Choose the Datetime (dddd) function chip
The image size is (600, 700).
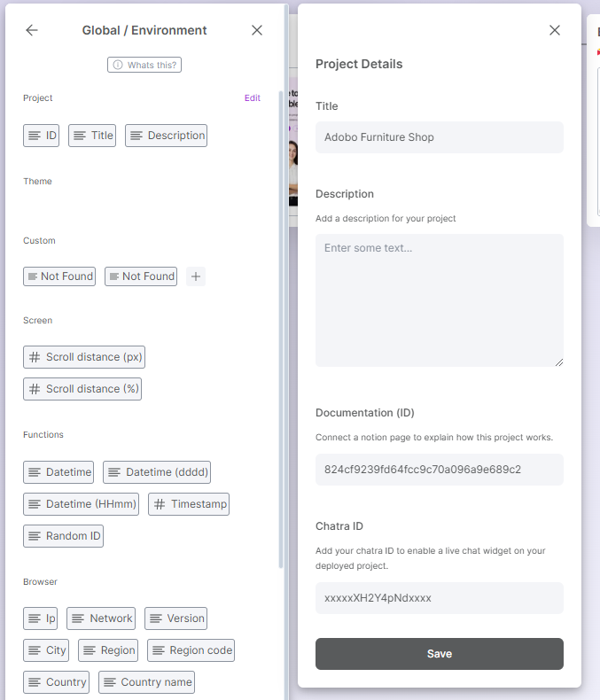157,472
